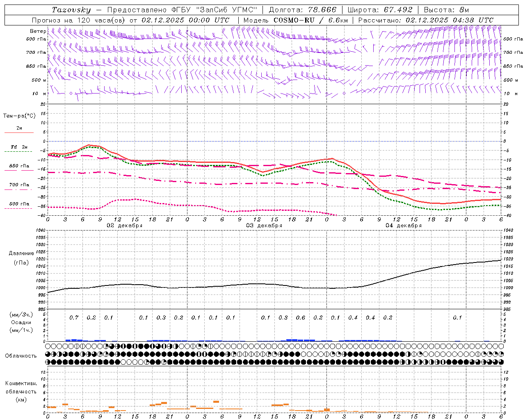Image resolution: width=525 pixels, height=420 pixels.
Task: Click the "700 гПа" temperature legend entry
Action: pyautogui.click(x=19, y=185)
